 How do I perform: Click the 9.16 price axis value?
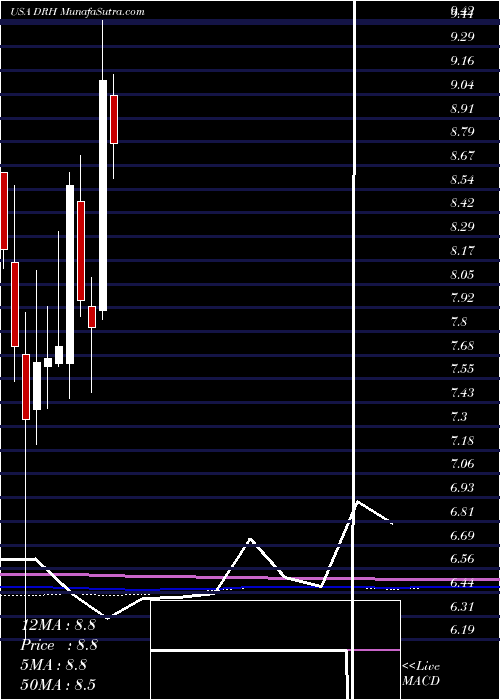point(462,61)
